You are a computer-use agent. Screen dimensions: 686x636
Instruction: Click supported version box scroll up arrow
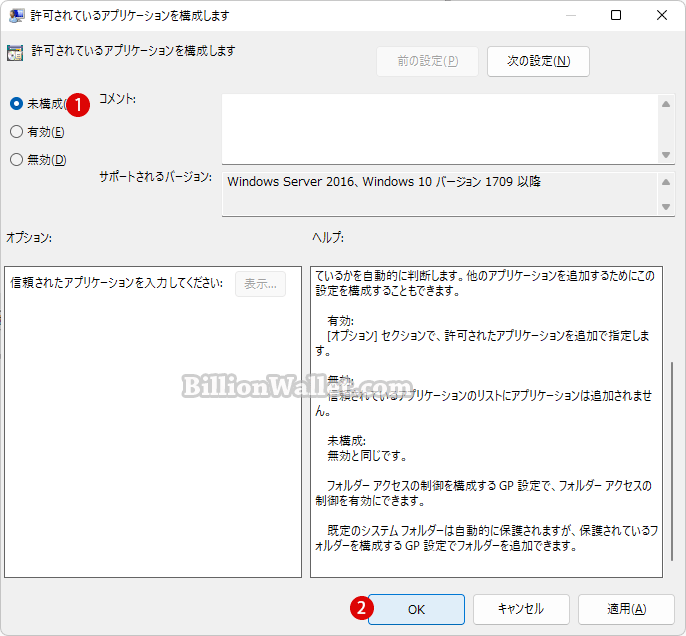pyautogui.click(x=666, y=182)
